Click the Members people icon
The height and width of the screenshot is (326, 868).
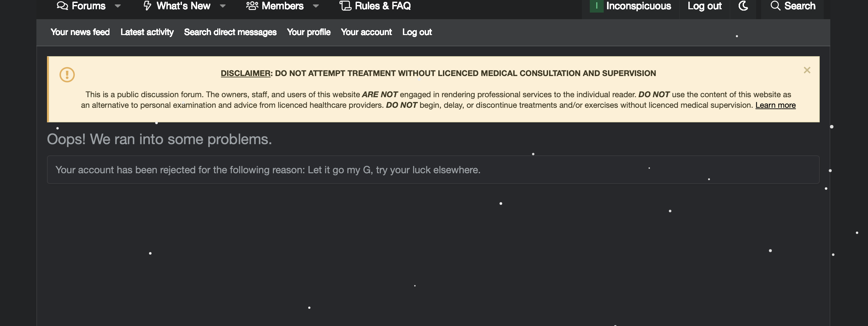point(252,6)
